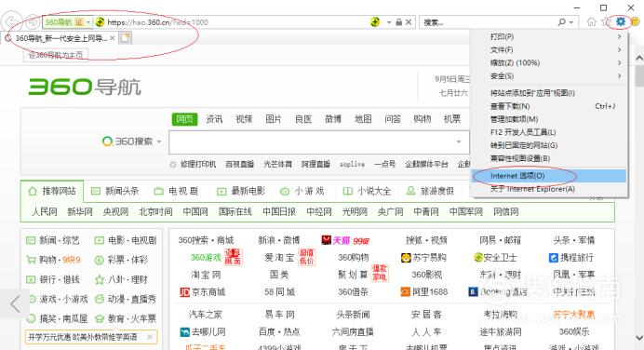Screen dimensions: 644x350
Task: Open the 新华网 link
Action: [x=80, y=212]
